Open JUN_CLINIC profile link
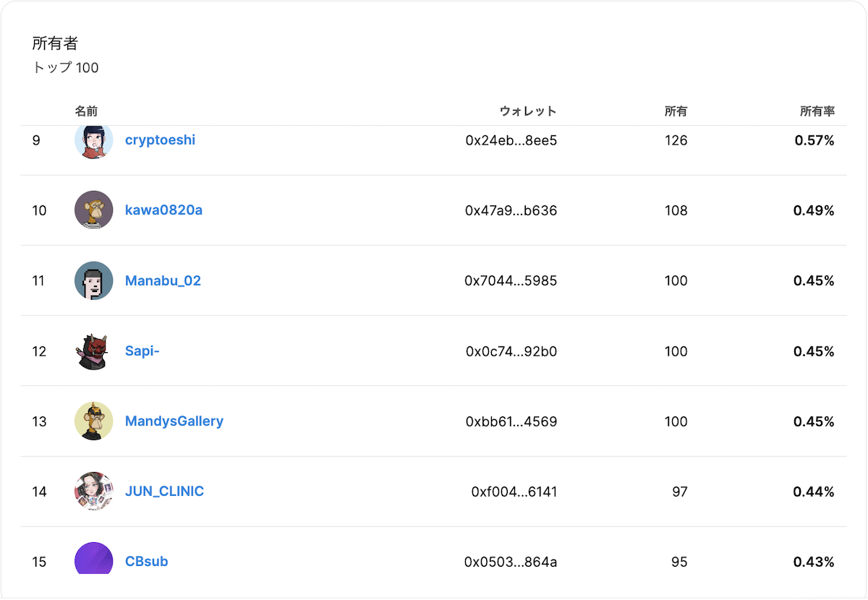Viewport: 868px width, 600px height. point(164,492)
